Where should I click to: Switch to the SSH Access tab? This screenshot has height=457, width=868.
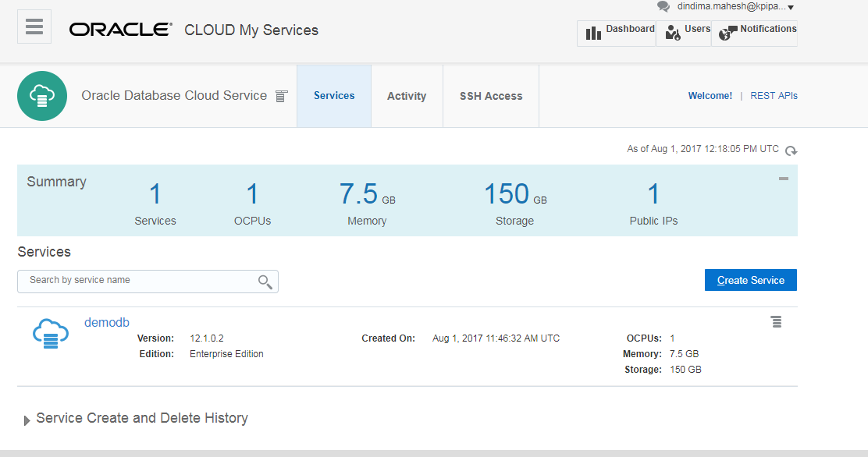pos(491,96)
